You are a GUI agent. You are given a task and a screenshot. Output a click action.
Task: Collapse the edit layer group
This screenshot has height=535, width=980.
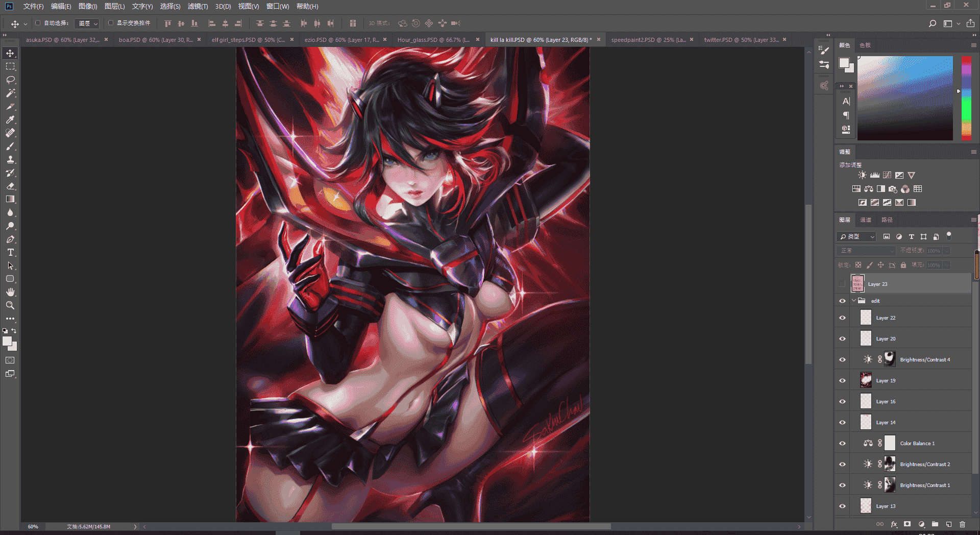tap(854, 301)
